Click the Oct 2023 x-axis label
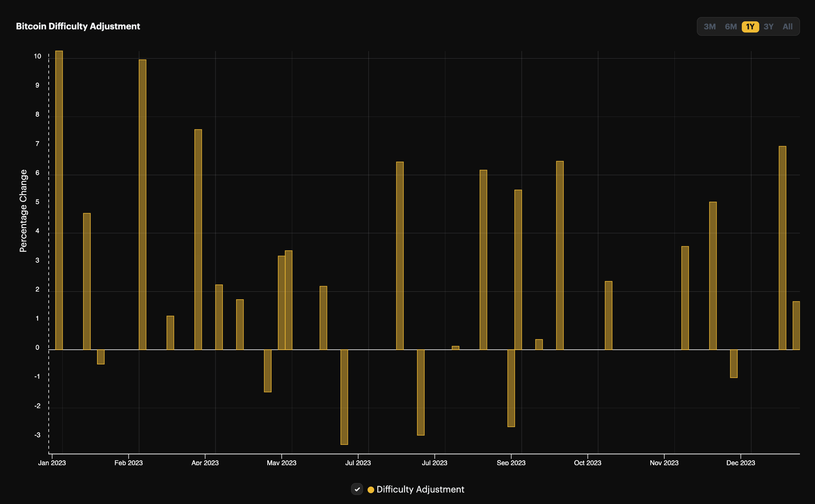815x504 pixels. (588, 463)
